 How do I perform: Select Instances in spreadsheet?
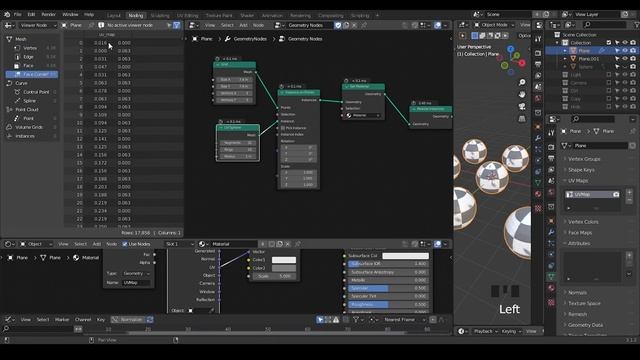point(25,136)
